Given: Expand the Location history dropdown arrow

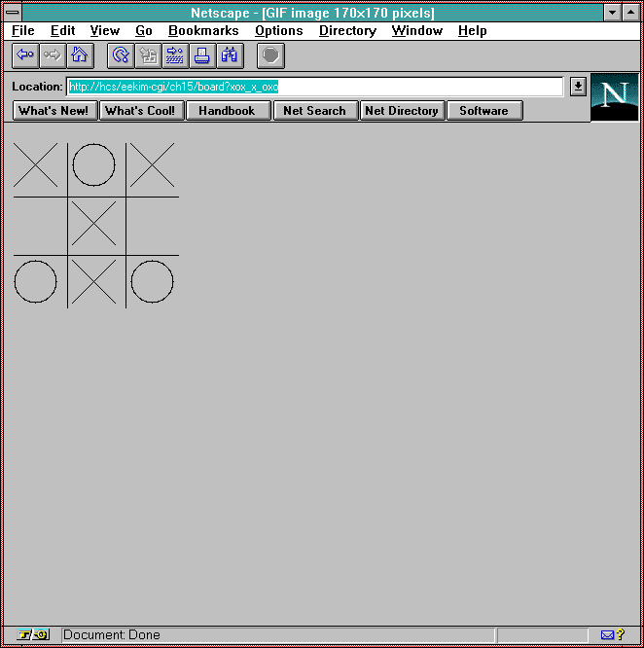Looking at the screenshot, I should click(x=578, y=87).
